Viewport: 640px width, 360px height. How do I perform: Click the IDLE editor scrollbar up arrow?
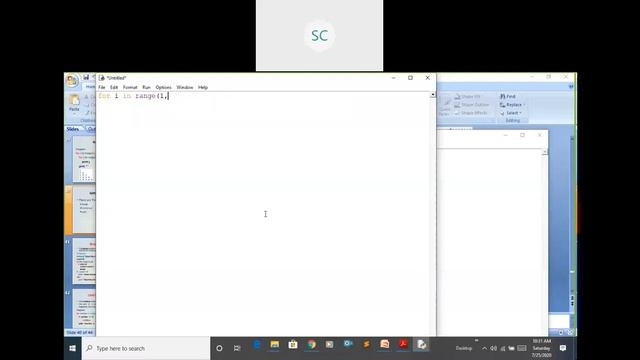433,95
